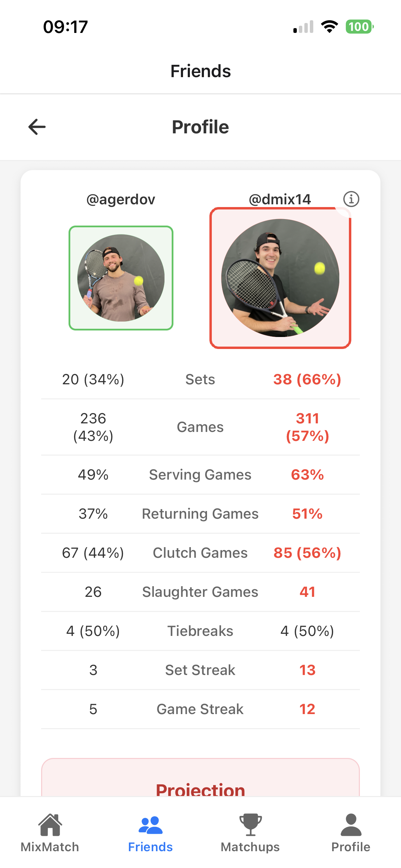Tap the battery indicator showing 100
The image size is (401, 868).
pos(359,27)
